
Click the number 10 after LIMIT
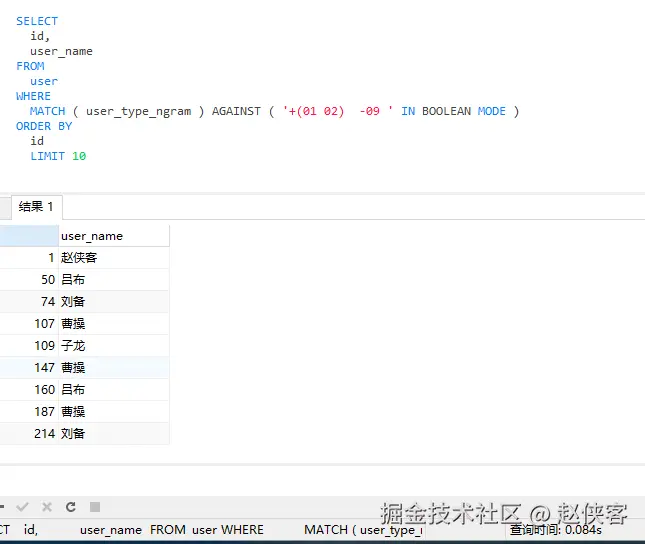(x=79, y=156)
